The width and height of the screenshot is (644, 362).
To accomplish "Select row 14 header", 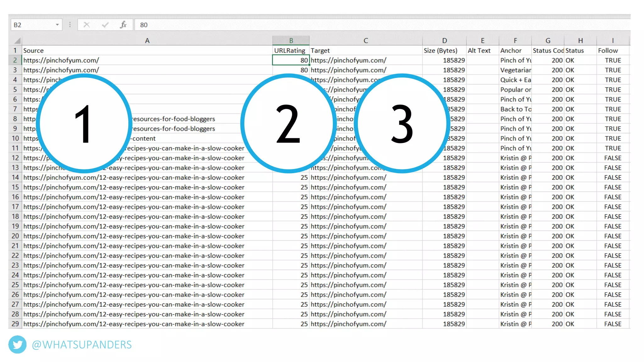I will point(15,178).
